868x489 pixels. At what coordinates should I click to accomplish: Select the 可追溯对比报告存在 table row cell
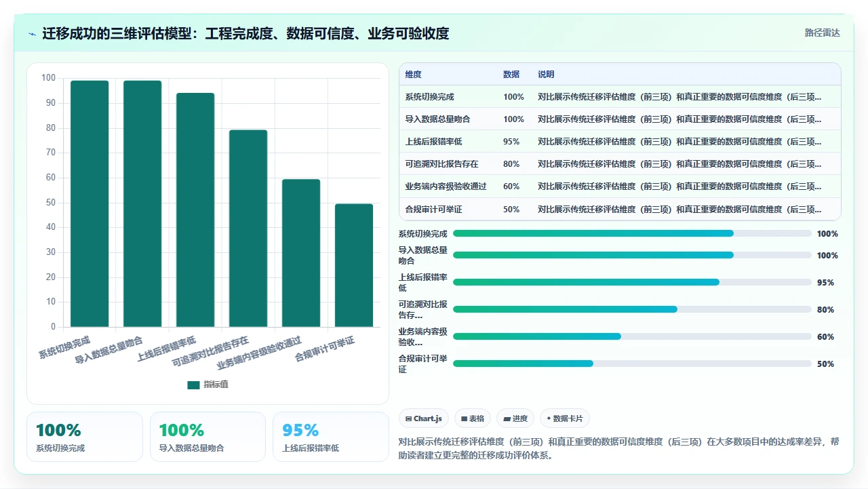pyautogui.click(x=441, y=164)
